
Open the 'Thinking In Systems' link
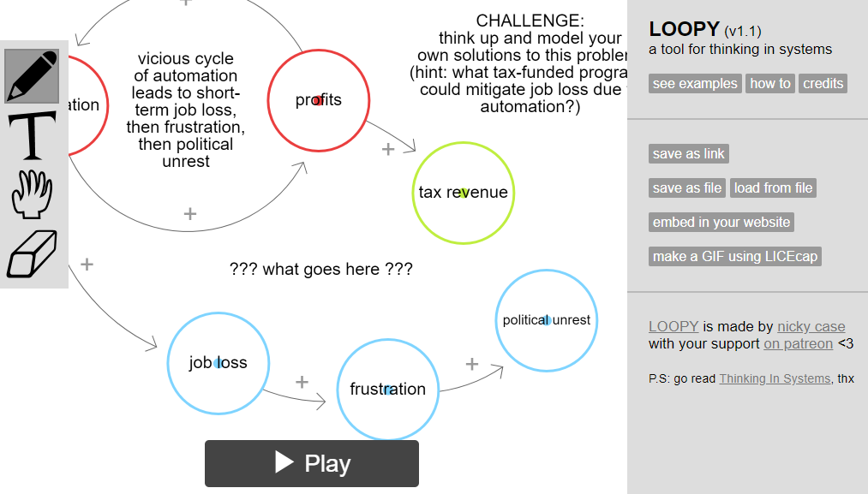pos(775,379)
